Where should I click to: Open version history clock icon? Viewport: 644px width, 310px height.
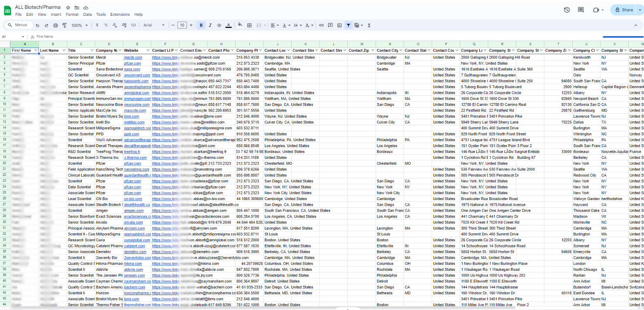point(567,10)
